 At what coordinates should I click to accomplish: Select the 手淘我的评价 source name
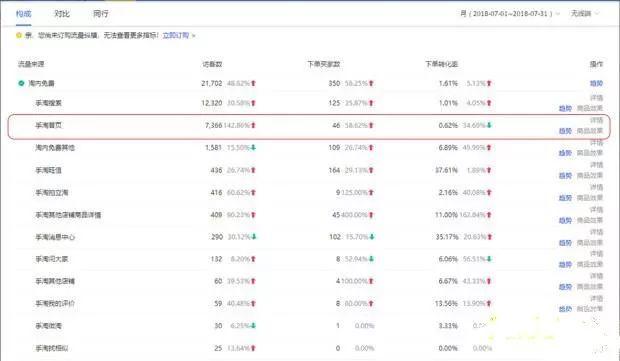pyautogui.click(x=55, y=304)
